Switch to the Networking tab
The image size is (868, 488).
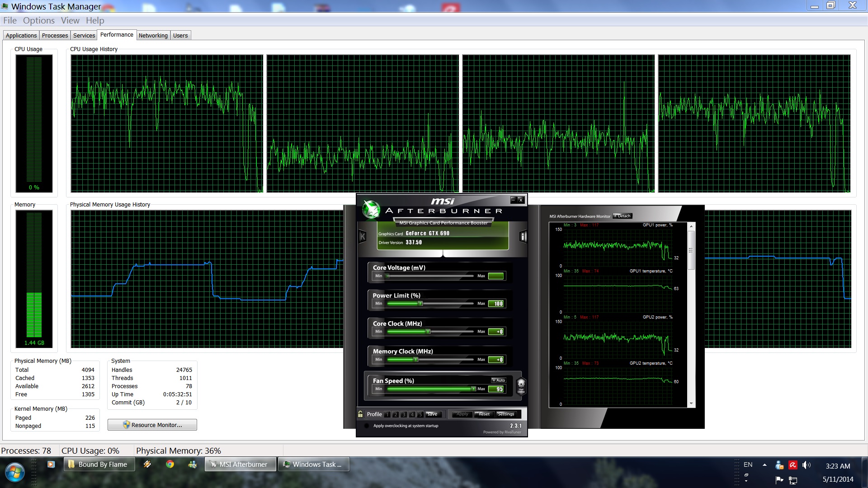pos(153,35)
